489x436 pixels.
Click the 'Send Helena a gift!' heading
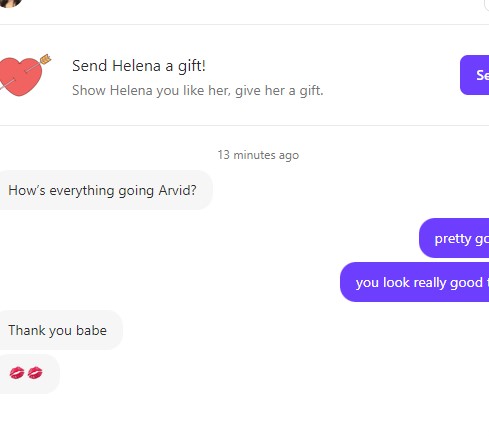coord(139,66)
